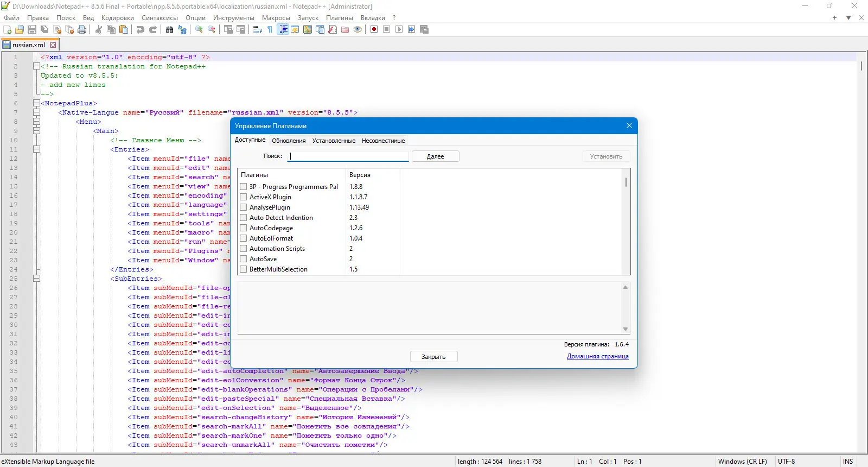Image resolution: width=868 pixels, height=467 pixels.
Task: Click the Cut scissors icon
Action: point(99,29)
